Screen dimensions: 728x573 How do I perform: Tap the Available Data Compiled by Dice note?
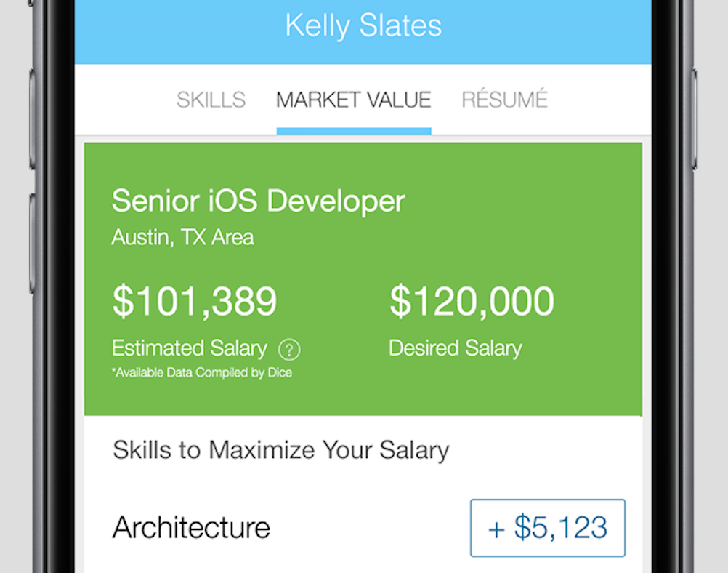(201, 372)
